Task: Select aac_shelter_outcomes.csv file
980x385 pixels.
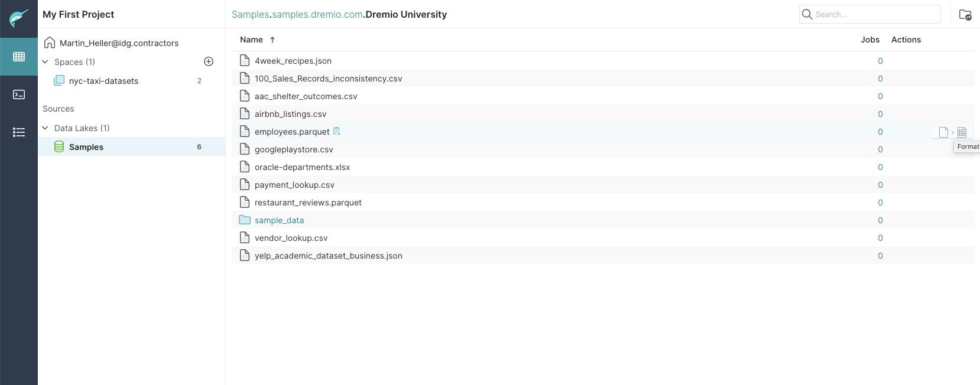Action: tap(306, 96)
